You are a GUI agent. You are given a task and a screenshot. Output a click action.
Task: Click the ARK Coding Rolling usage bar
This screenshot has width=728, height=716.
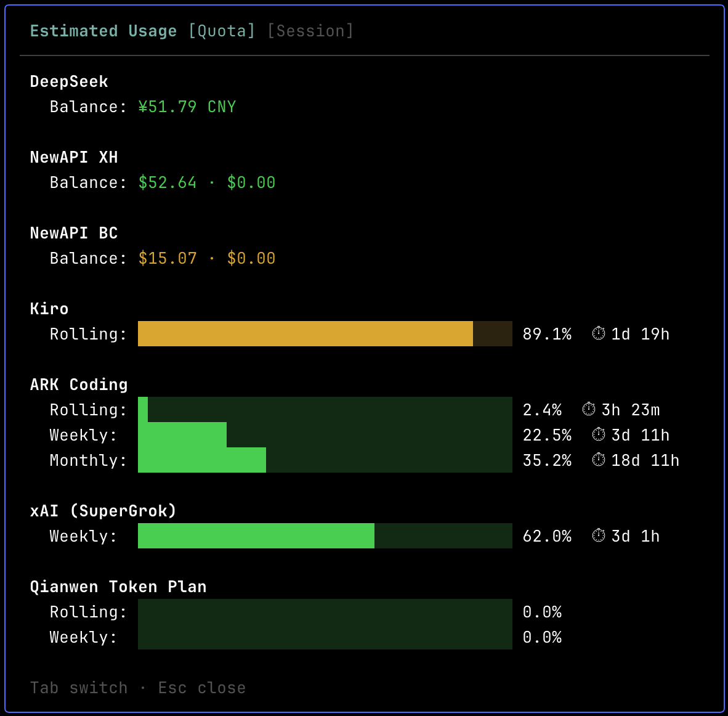point(325,409)
